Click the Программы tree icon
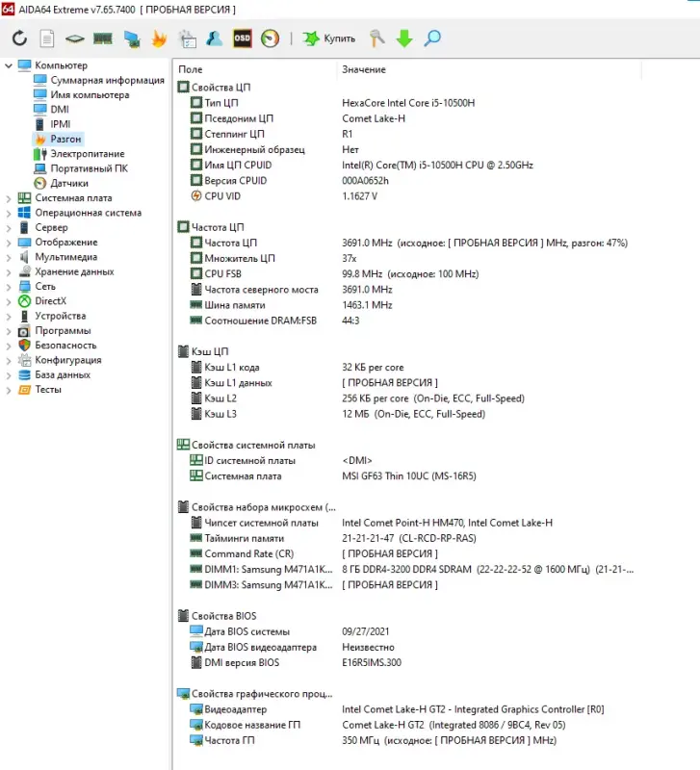 point(24,330)
